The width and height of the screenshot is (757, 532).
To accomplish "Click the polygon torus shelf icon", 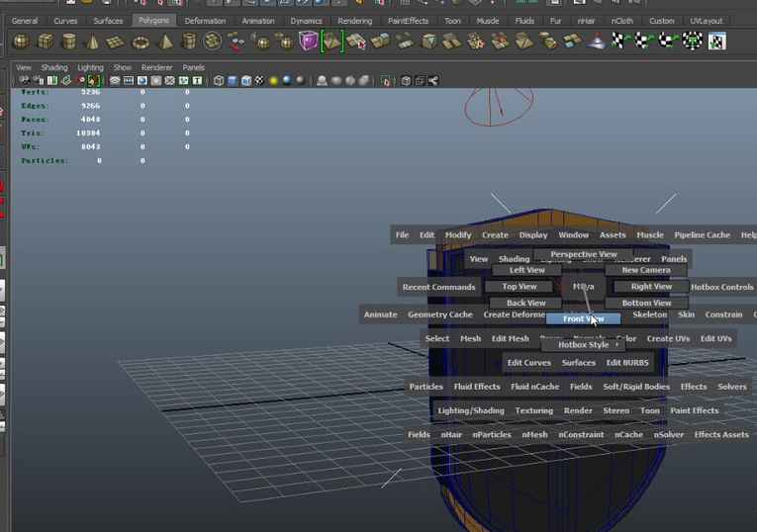I will (141, 42).
